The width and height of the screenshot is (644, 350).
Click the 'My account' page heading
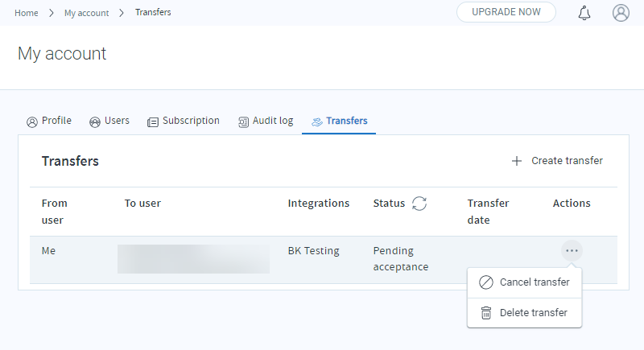[x=62, y=54]
